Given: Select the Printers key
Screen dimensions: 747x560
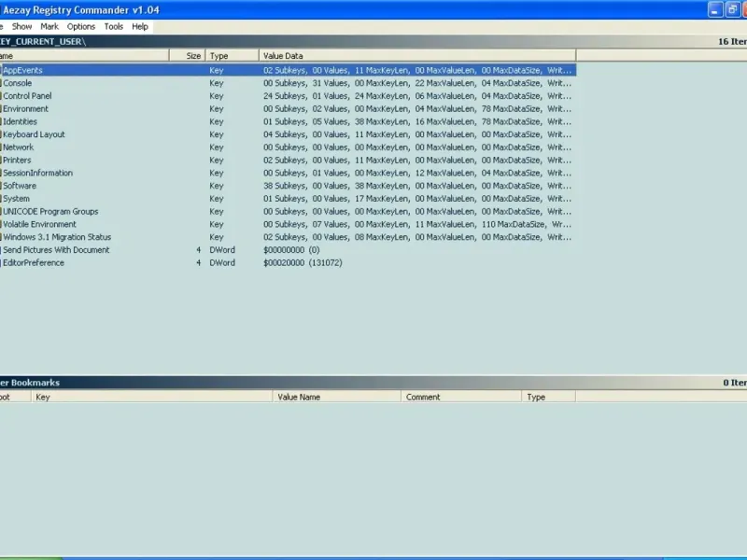Looking at the screenshot, I should [x=17, y=160].
